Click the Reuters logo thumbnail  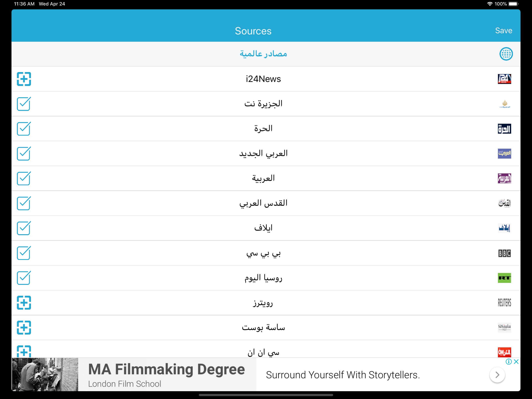click(504, 303)
